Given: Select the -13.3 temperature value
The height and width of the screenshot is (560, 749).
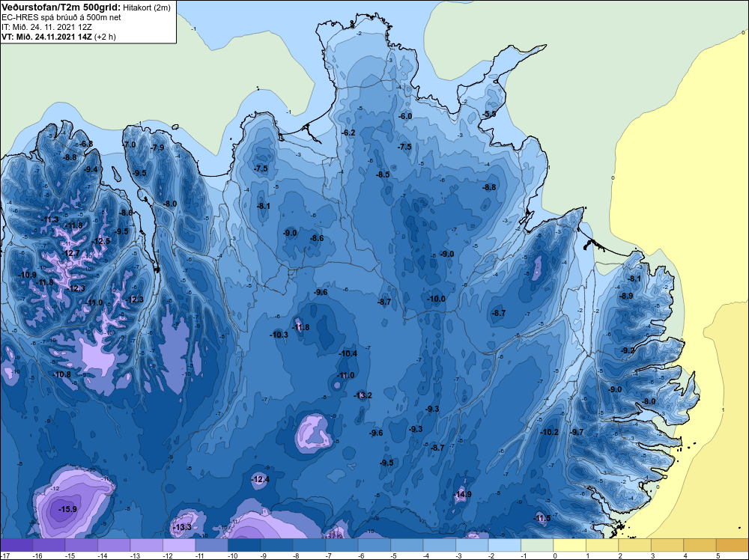Looking at the screenshot, I should pos(181,527).
